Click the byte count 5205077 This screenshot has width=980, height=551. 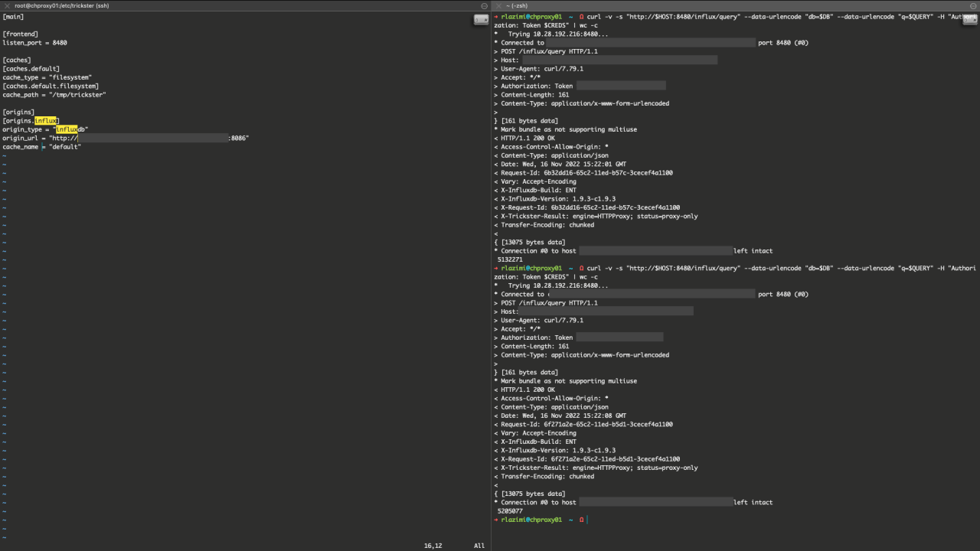click(x=510, y=511)
